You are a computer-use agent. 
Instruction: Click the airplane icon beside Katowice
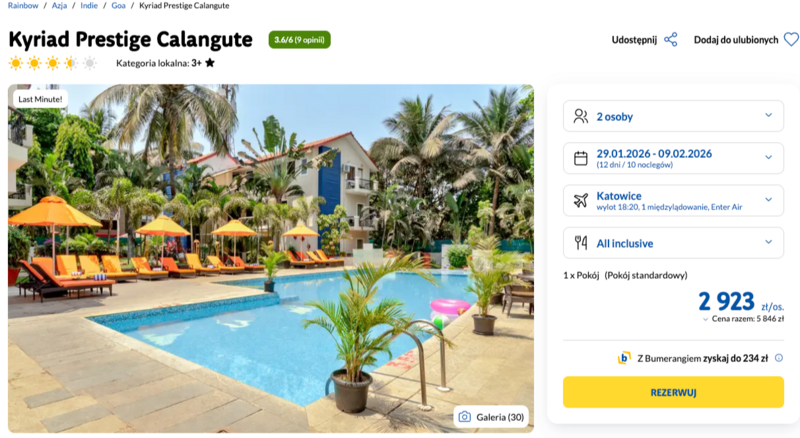tap(581, 200)
